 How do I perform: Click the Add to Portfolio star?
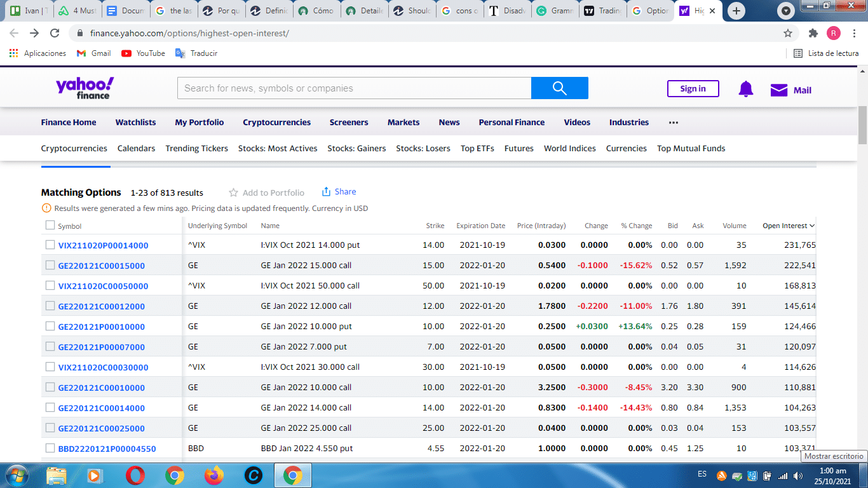pos(233,193)
